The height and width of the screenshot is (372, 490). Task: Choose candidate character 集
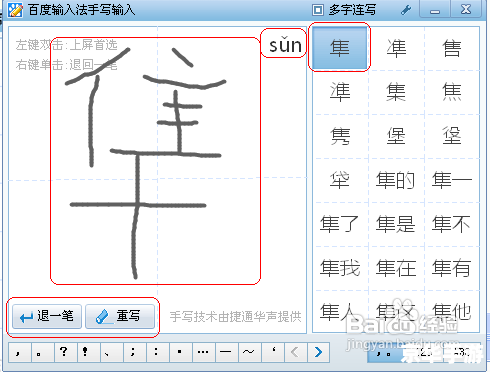[396, 92]
